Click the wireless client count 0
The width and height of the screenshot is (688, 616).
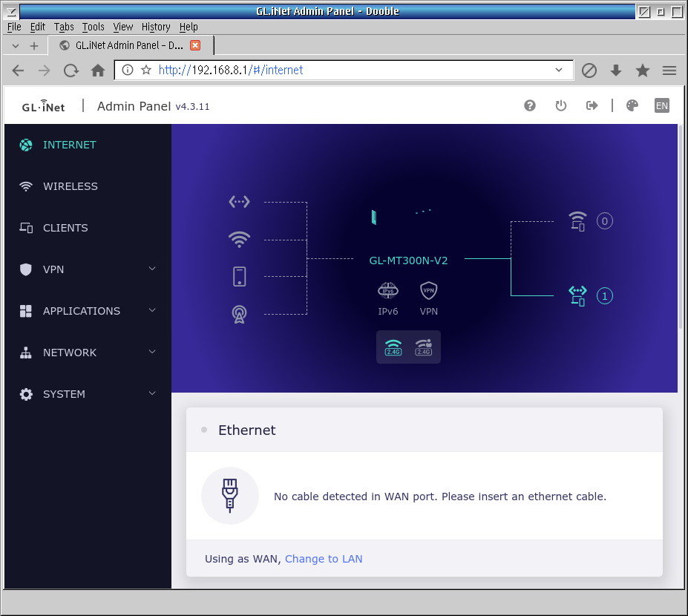point(605,221)
